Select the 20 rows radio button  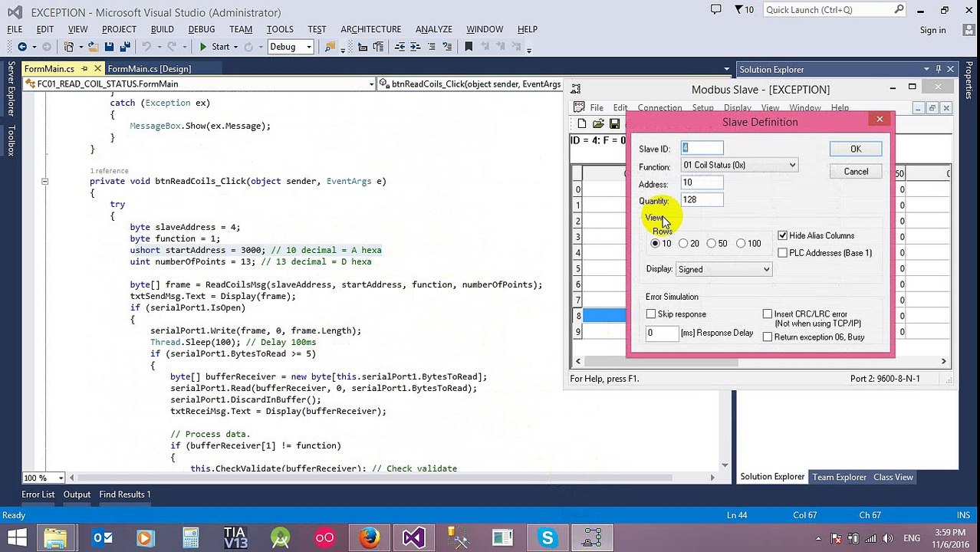click(683, 243)
